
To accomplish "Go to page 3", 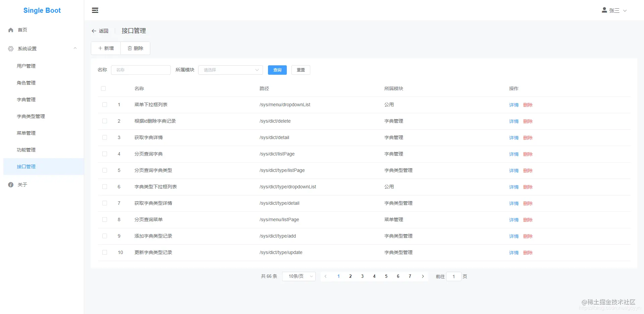I will [x=362, y=276].
